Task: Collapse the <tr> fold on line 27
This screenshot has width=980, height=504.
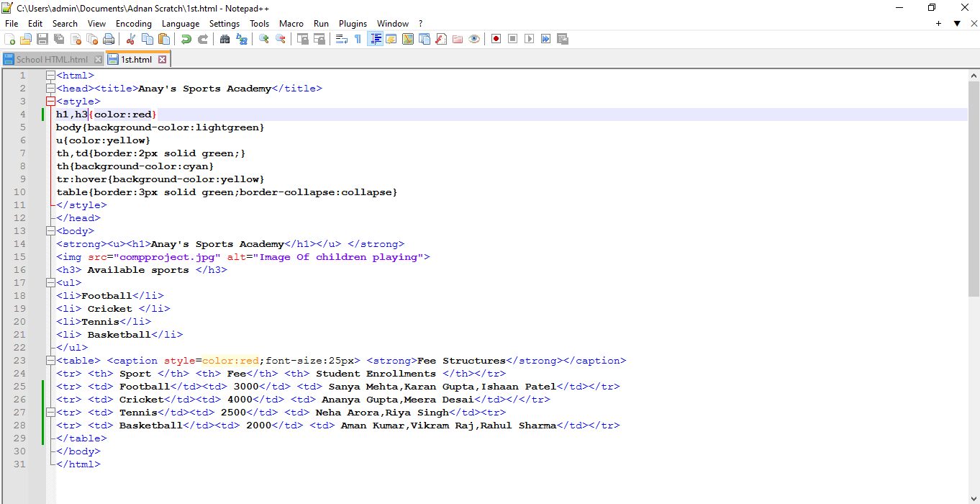Action: click(x=50, y=413)
